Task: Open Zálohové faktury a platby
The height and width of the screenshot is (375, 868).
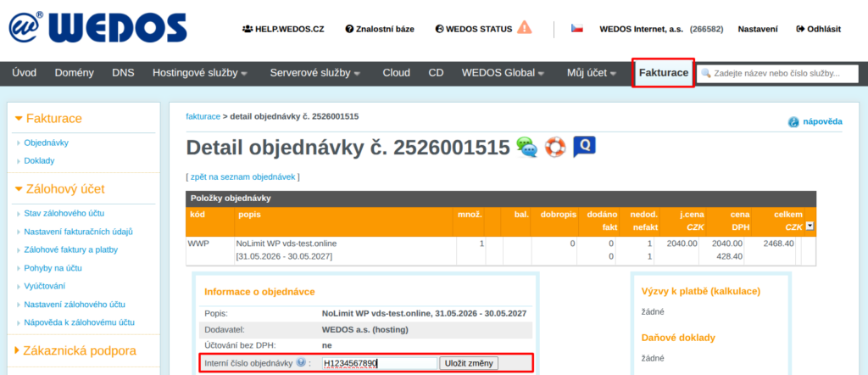Action: coord(71,249)
